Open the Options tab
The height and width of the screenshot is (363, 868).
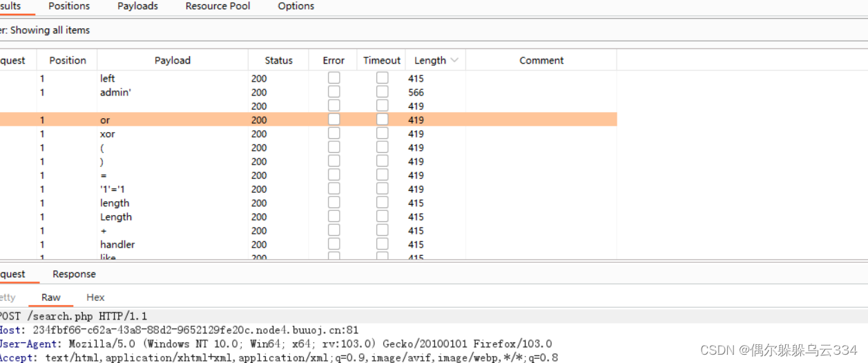tap(296, 6)
